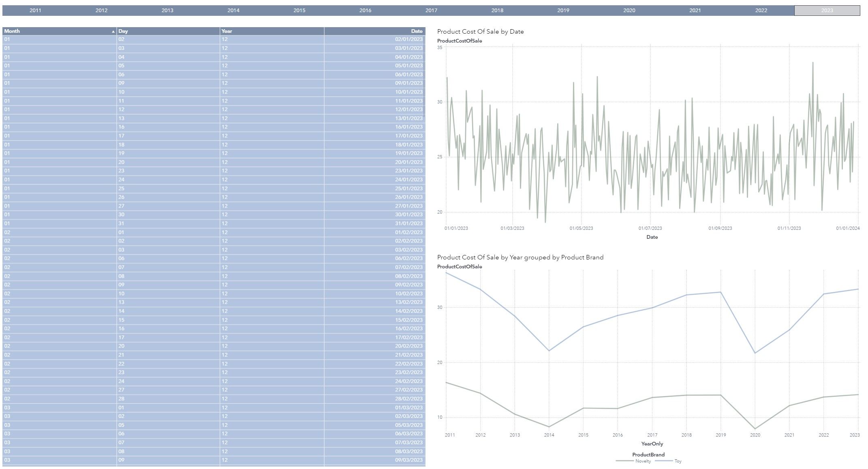Select the 2011 year tab
This screenshot has width=868, height=469.
pyautogui.click(x=35, y=11)
